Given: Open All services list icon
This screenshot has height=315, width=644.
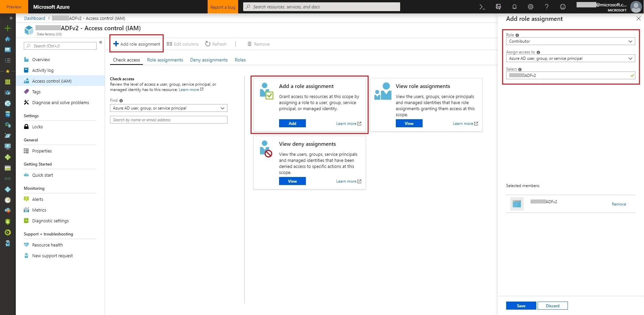Looking at the screenshot, I should pyautogui.click(x=8, y=60).
